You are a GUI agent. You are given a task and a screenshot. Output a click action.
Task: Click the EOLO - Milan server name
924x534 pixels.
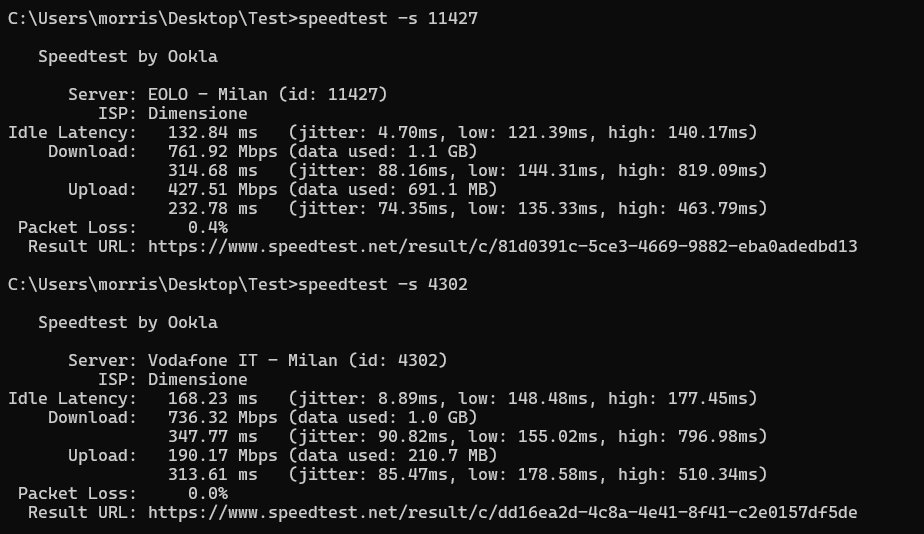point(207,95)
